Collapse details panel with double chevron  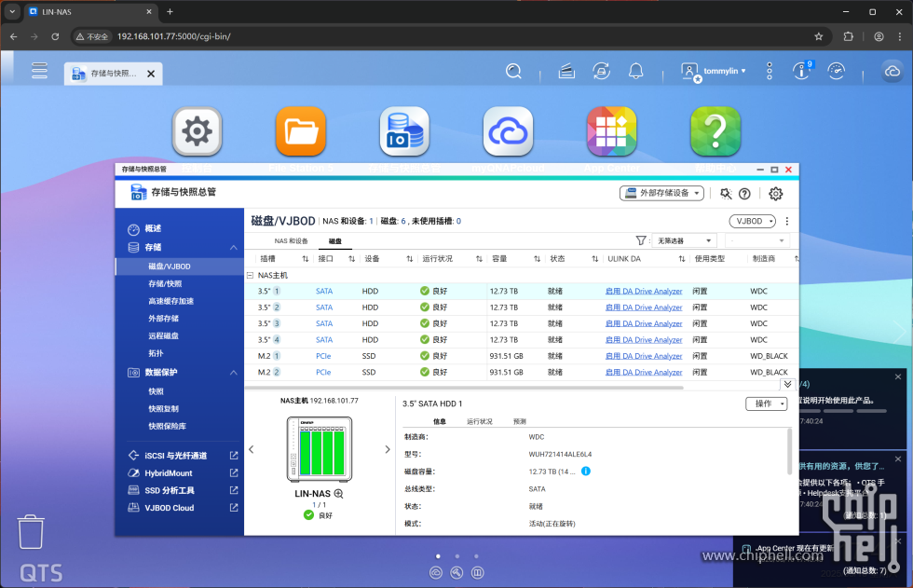787,384
